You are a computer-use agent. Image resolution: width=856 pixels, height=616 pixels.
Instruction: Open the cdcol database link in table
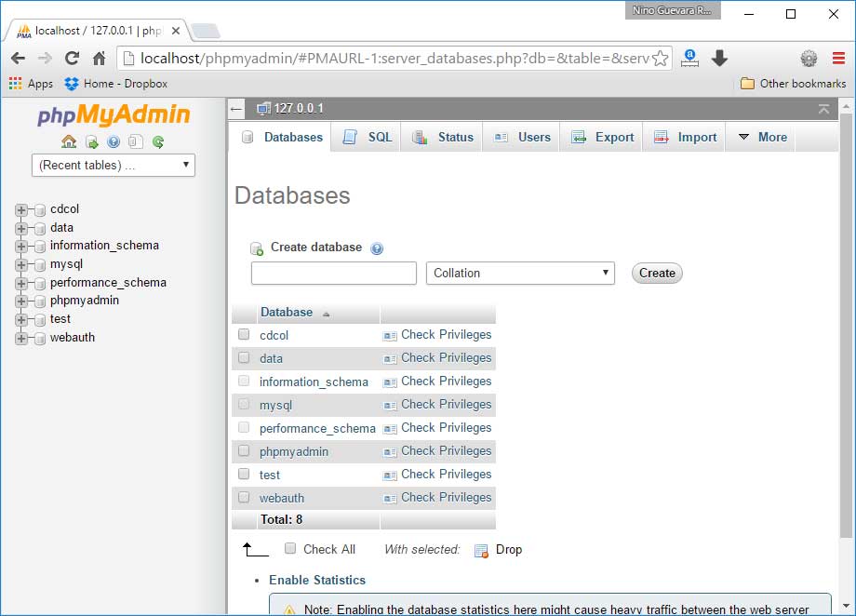pos(274,335)
